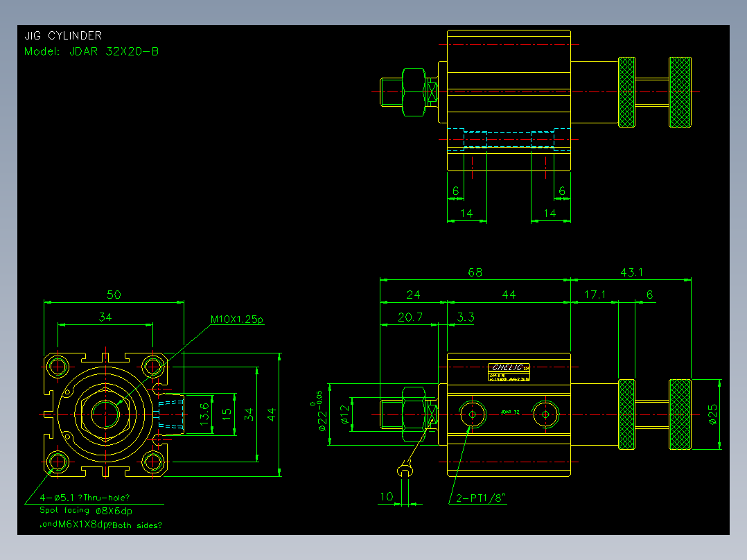
Task: Select the ø25 knob diameter dimension
Action: click(712, 414)
